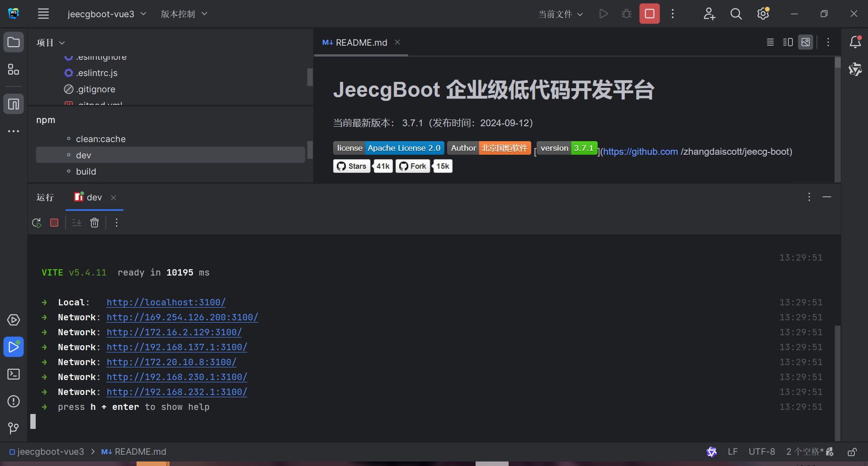Viewport: 868px width, 466px height.
Task: Debug the current file
Action: (x=626, y=14)
